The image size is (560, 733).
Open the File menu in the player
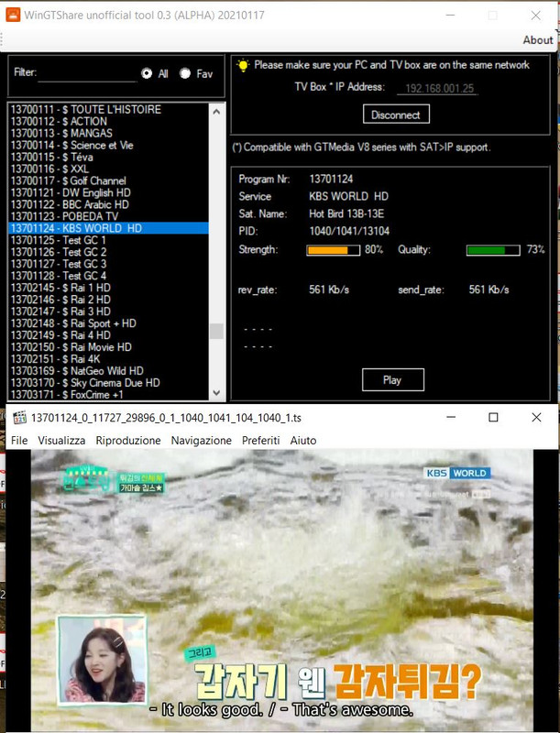19,441
